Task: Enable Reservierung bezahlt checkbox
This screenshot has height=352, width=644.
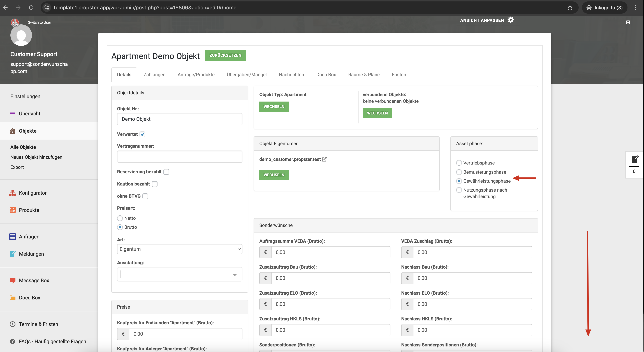Action: tap(166, 172)
